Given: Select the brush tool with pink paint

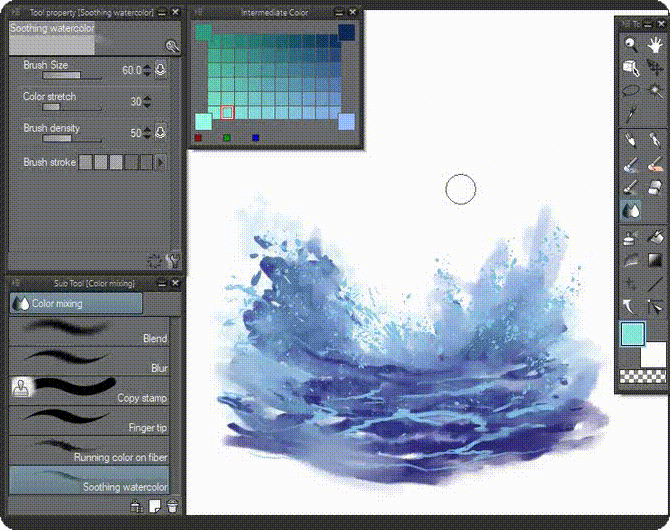Looking at the screenshot, I should click(655, 164).
